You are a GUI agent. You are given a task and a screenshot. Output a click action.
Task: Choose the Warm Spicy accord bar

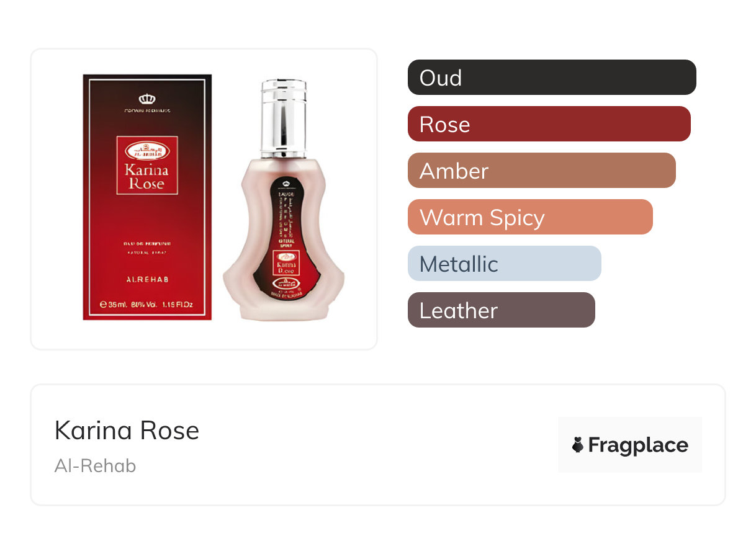529,217
